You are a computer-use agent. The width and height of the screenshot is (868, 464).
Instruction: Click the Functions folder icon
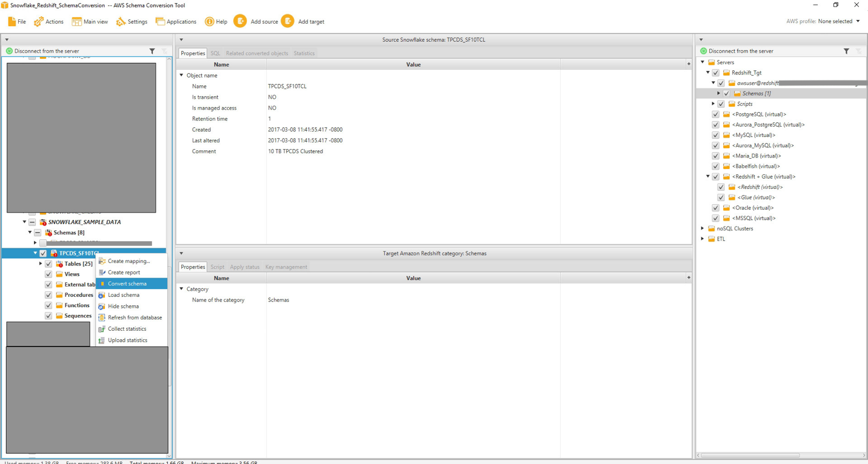[59, 305]
